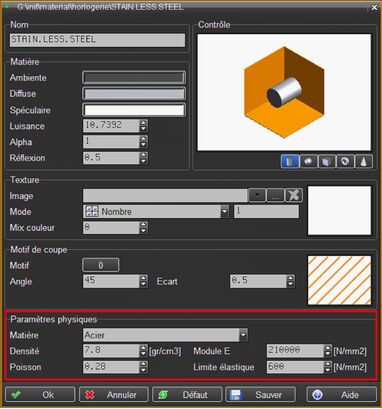
Task: Select the torus preview shape icon
Action: (345, 162)
